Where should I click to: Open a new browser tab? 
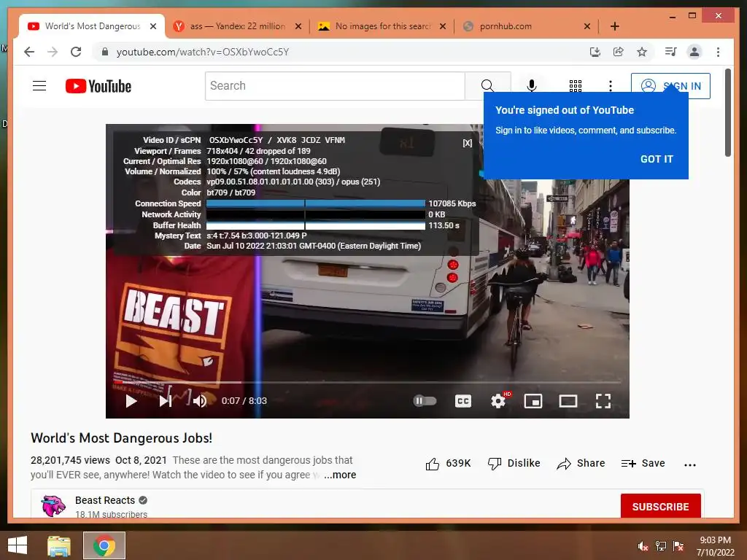(614, 26)
